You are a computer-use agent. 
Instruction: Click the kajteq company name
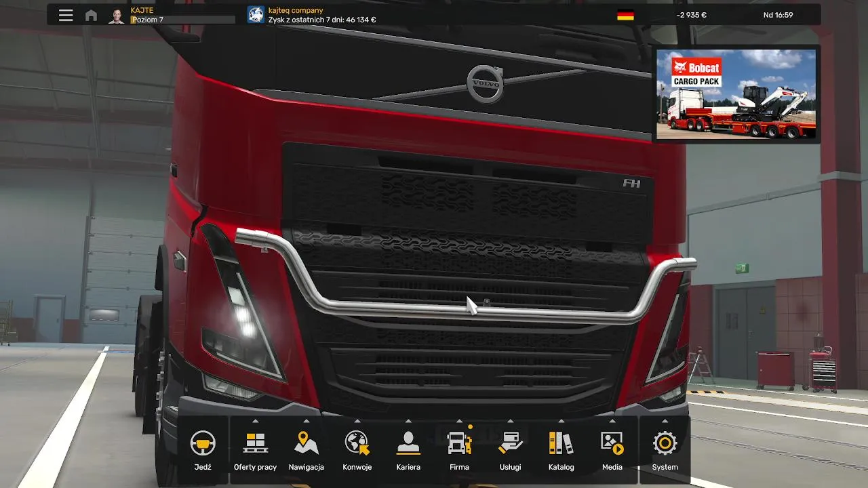coord(296,10)
